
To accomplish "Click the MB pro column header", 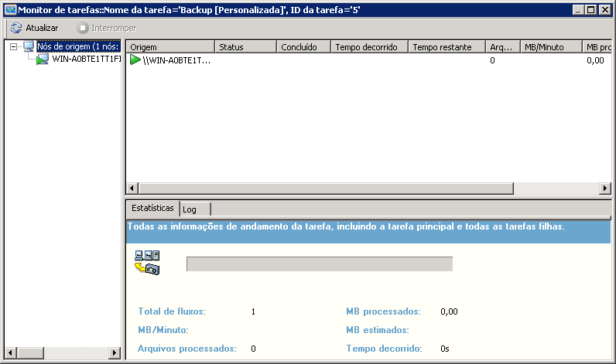I will 597,47.
